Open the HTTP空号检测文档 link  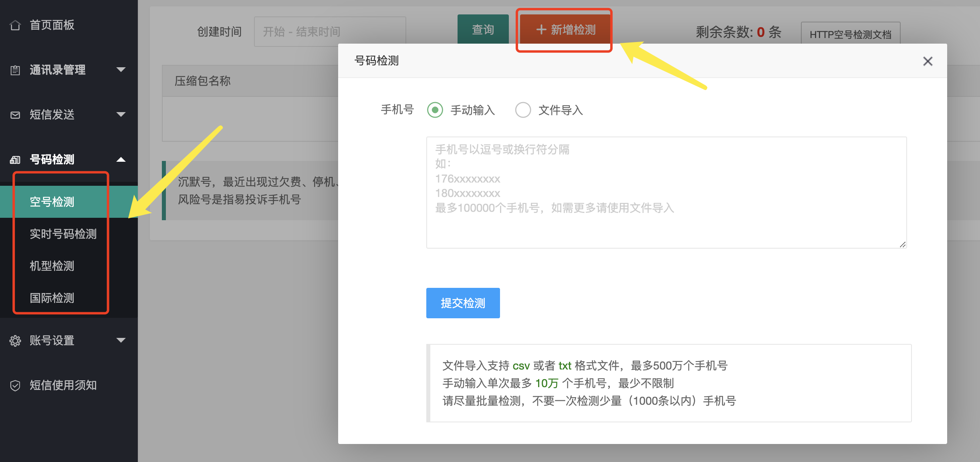tap(851, 34)
